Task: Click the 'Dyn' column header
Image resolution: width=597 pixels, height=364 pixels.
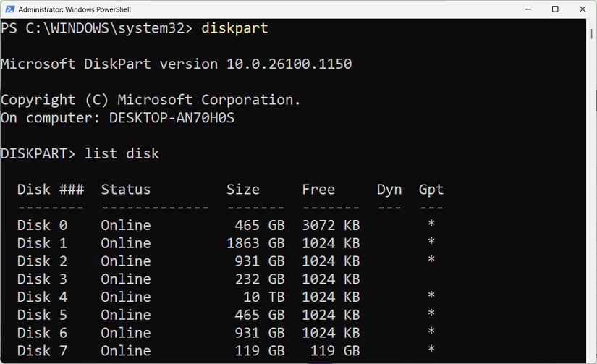Action: (x=389, y=190)
